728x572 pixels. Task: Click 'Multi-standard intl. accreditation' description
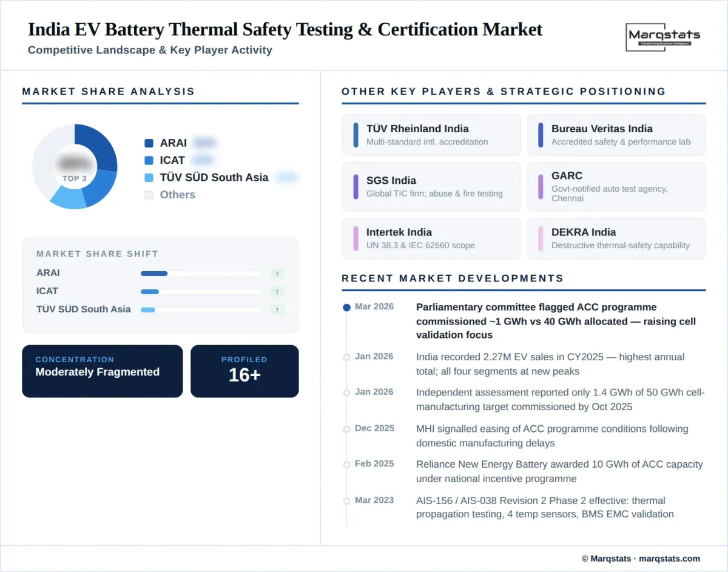427,142
